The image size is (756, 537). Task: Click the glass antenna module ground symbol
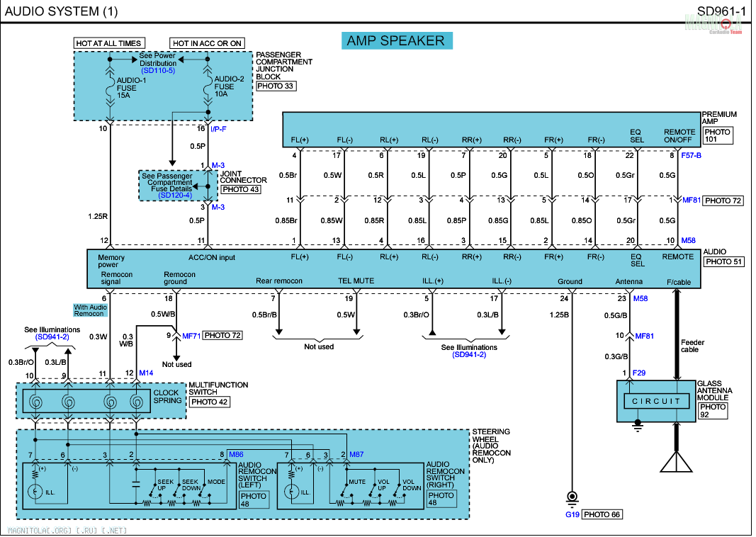[x=637, y=425]
